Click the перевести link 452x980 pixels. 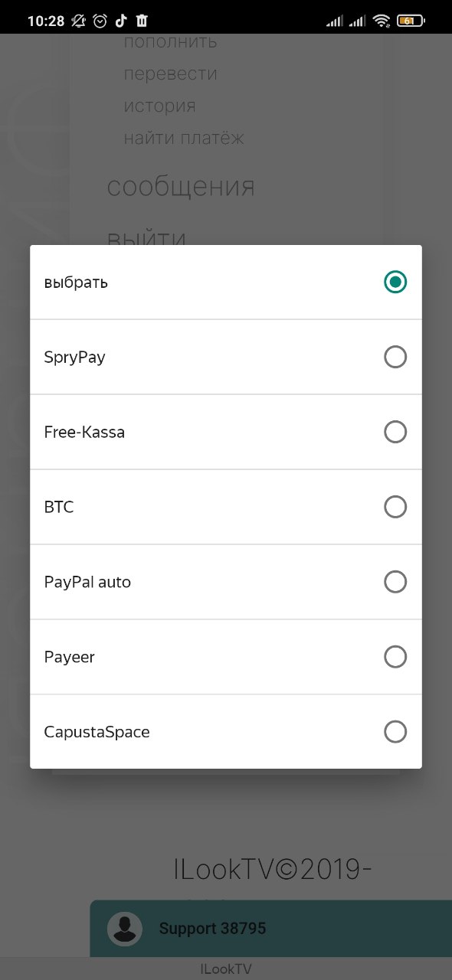coord(171,73)
